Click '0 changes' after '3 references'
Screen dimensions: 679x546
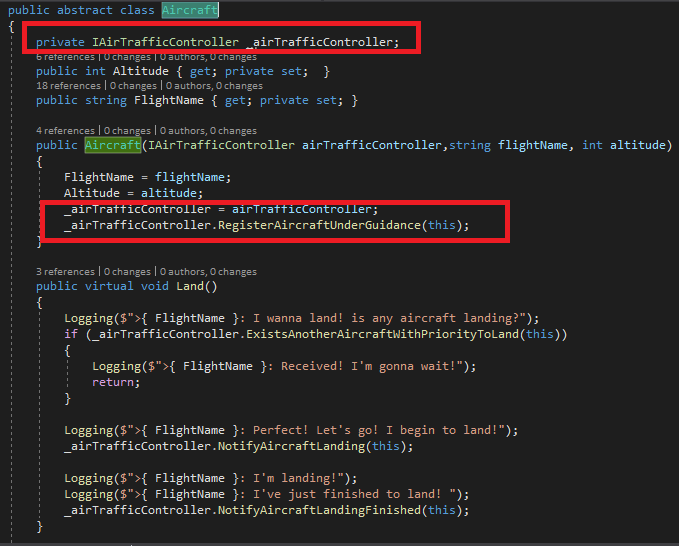(127, 271)
